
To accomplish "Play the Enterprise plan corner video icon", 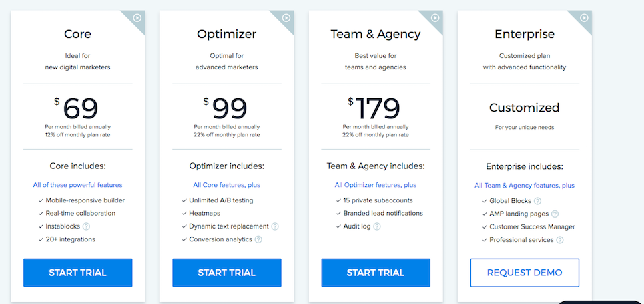I will pos(584,17).
